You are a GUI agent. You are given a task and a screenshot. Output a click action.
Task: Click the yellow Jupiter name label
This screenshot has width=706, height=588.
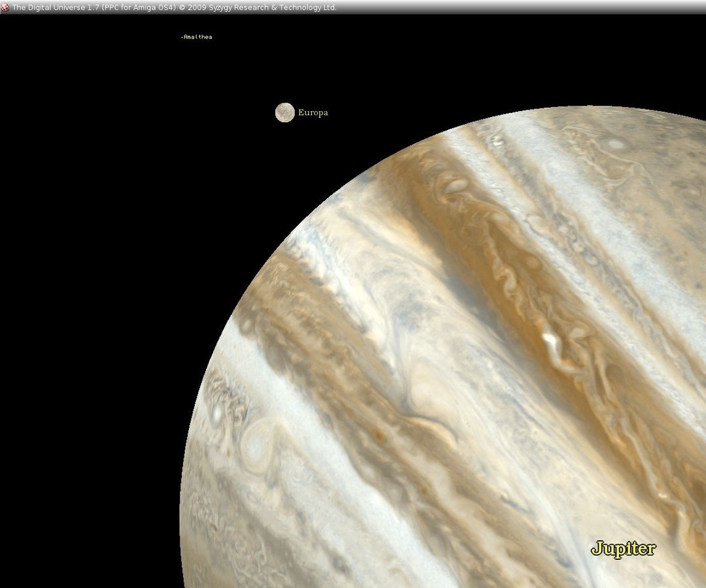coord(623,548)
